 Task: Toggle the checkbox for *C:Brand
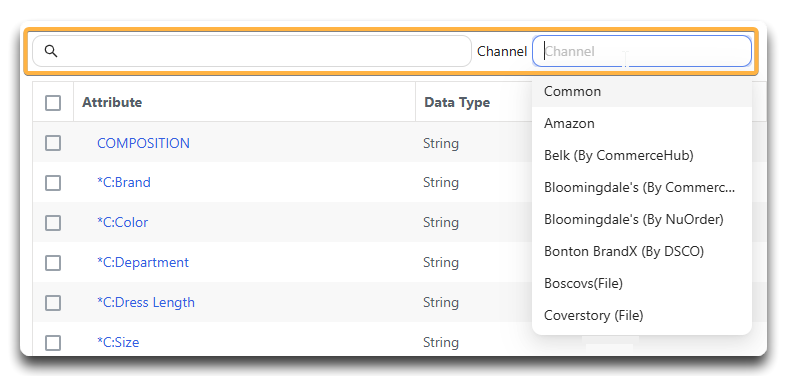coord(53,183)
